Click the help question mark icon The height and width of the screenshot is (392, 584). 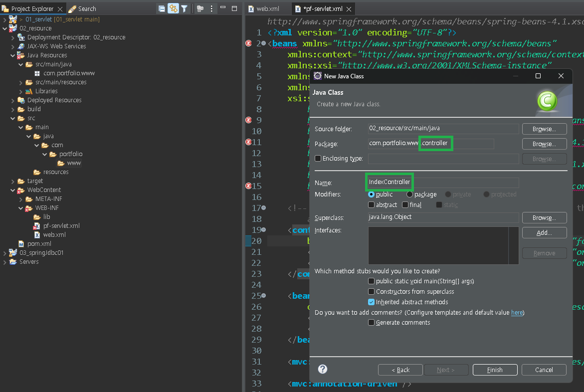[x=323, y=369]
